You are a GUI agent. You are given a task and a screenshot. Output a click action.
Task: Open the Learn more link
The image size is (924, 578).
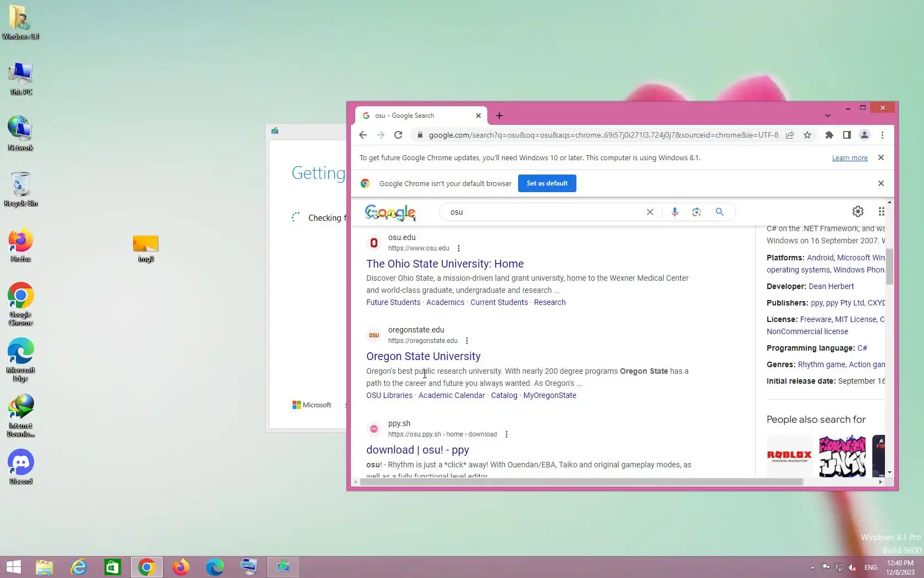[x=850, y=158]
